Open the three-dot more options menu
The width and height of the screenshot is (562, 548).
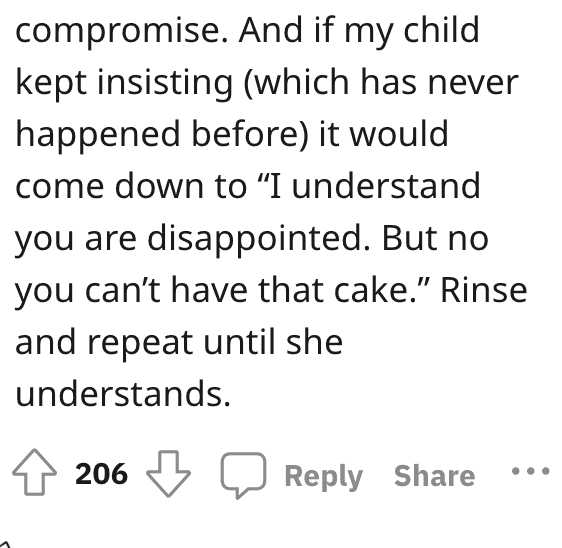(530, 471)
